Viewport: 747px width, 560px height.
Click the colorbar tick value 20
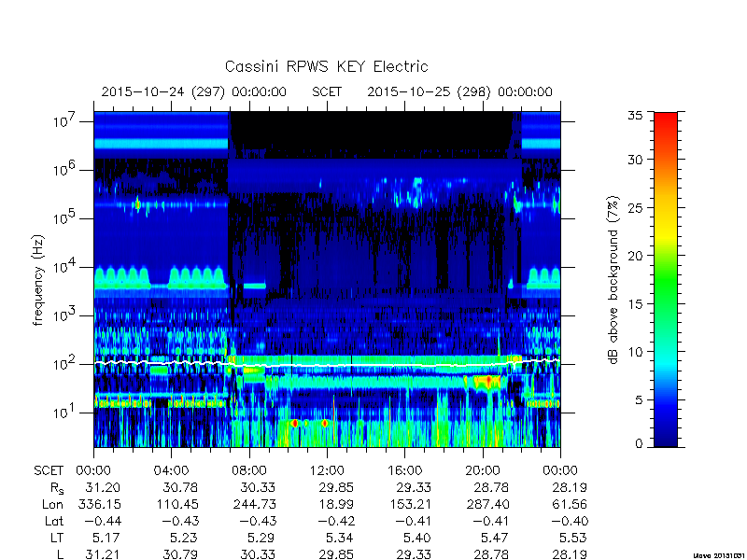[635, 256]
